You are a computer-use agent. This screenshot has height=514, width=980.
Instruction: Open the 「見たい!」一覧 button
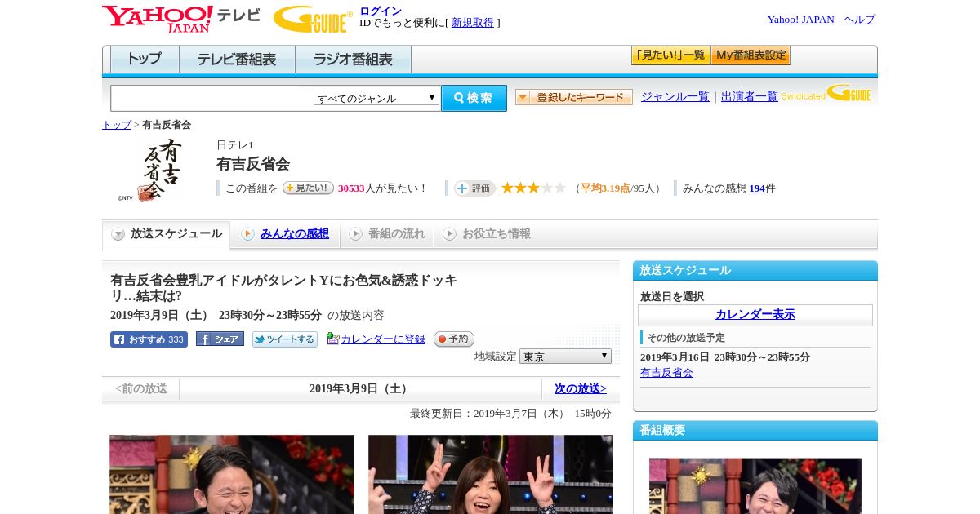tap(670, 55)
